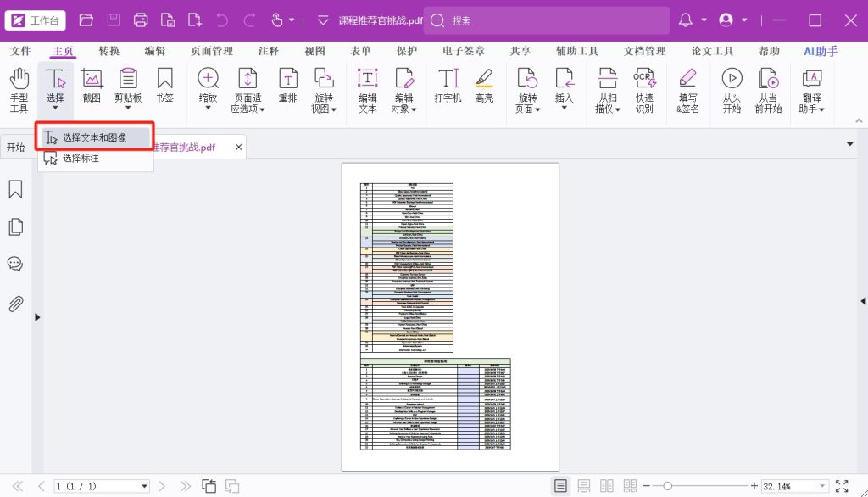This screenshot has width=868, height=497.
Task: Select the Highlight (高亮) tool
Action: 484,91
